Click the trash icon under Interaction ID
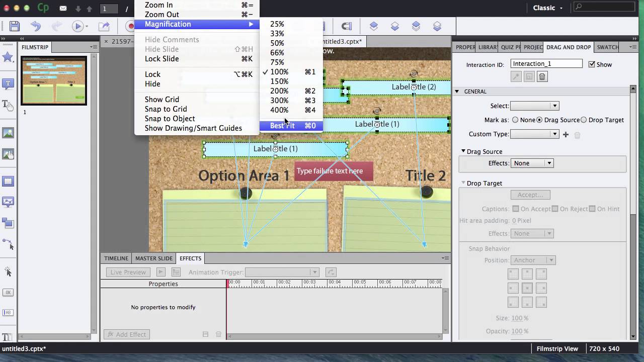644x362 pixels. click(x=542, y=76)
